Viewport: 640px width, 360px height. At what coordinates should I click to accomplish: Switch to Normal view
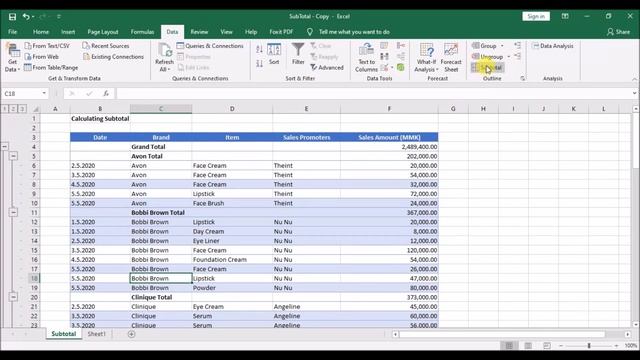pos(509,346)
